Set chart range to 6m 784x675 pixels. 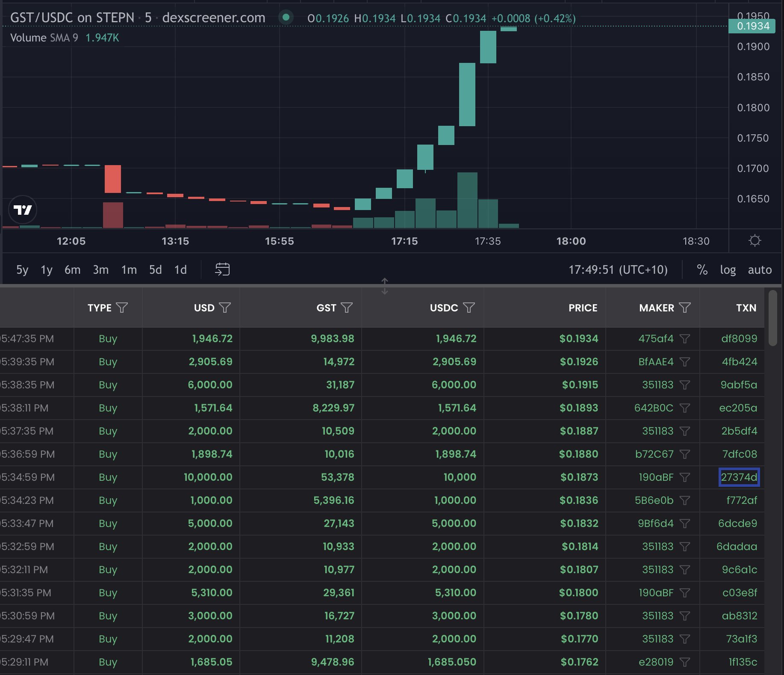pos(73,269)
